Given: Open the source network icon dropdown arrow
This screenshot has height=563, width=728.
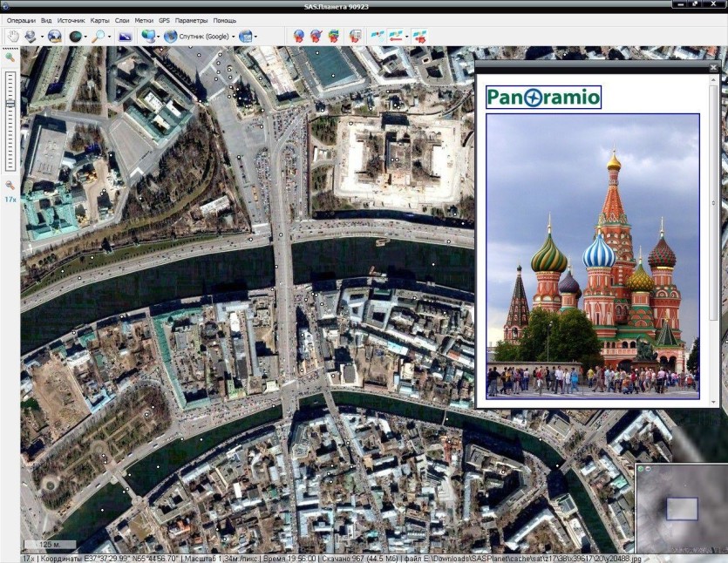Looking at the screenshot, I should (159, 37).
